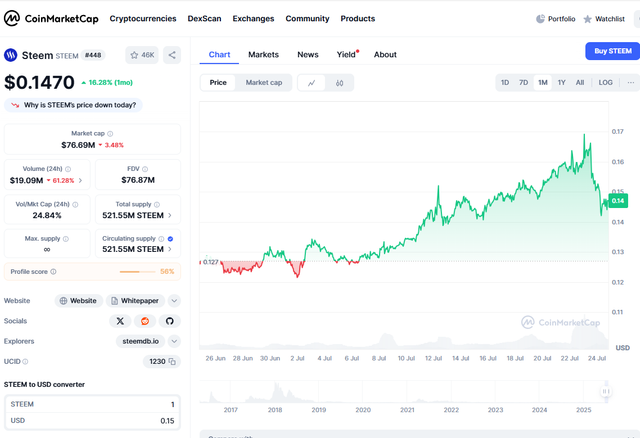Open the Website link button
This screenshot has height=438, width=640.
pos(79,301)
